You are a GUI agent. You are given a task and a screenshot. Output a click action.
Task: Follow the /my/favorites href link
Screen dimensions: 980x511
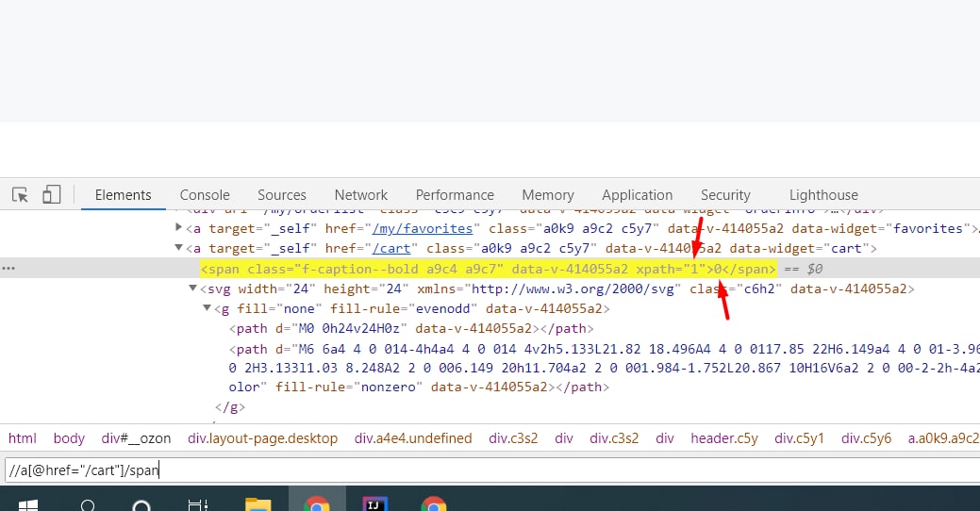(x=423, y=229)
